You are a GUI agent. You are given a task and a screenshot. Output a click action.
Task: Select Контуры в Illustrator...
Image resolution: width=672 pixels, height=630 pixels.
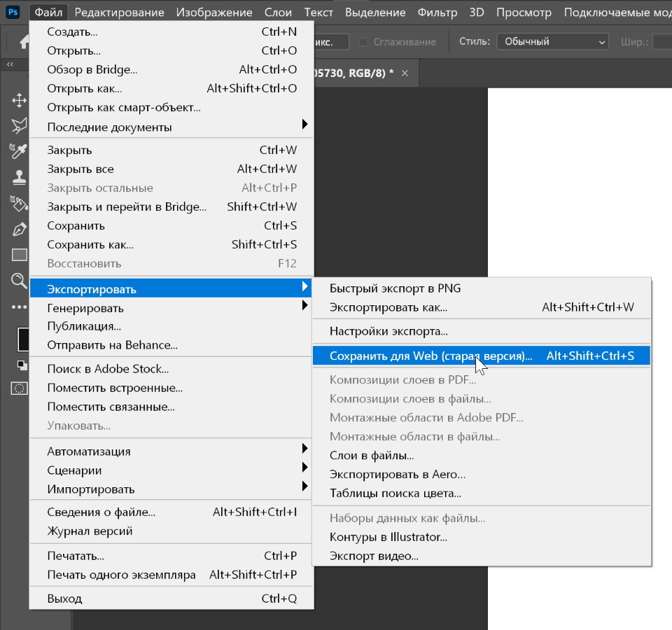pos(482,537)
